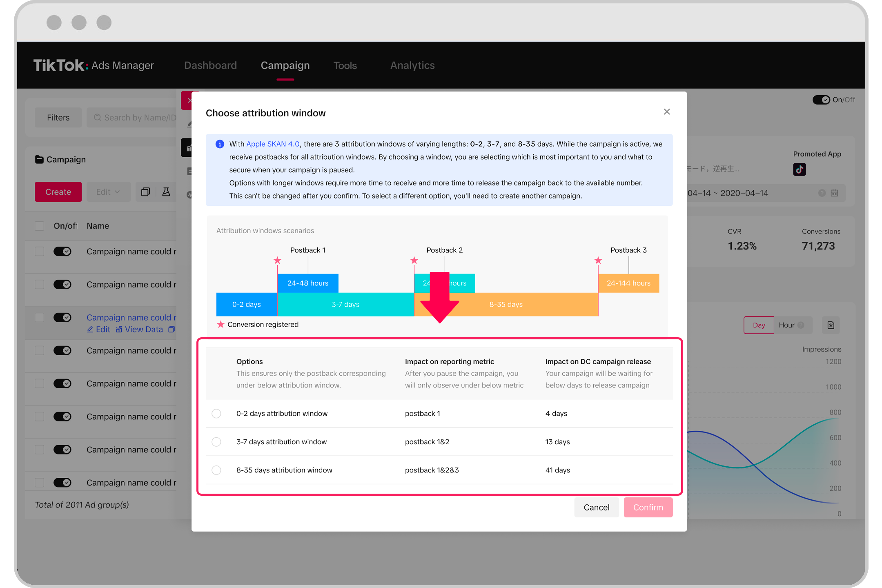Open the calendar icon beside the date range
Image resolution: width=882 pixels, height=588 pixels.
pos(835,193)
